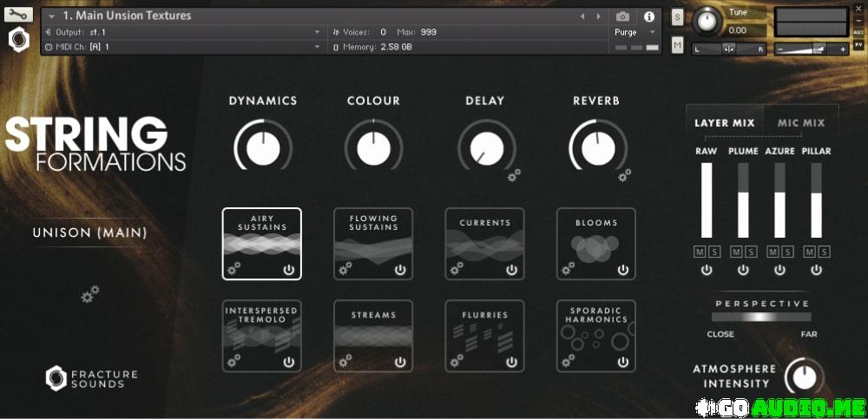Mute the instrument with M button
The height and width of the screenshot is (419, 868).
[678, 45]
